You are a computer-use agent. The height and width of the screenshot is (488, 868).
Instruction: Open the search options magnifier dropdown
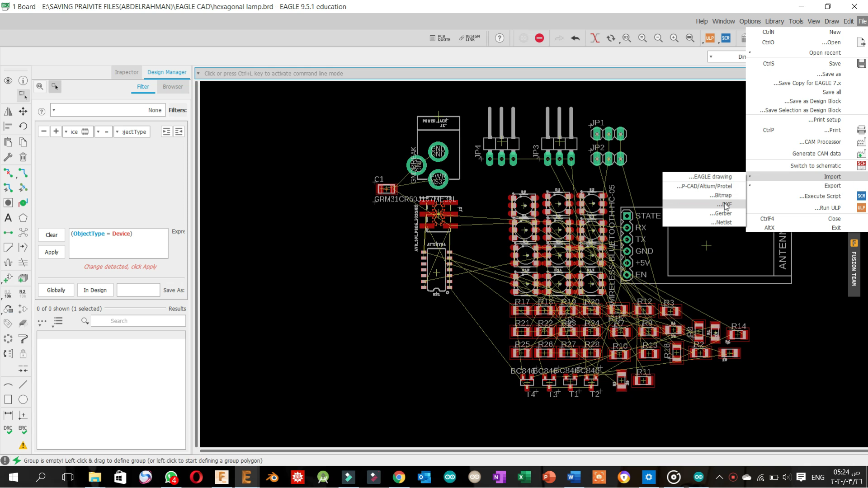(x=85, y=321)
